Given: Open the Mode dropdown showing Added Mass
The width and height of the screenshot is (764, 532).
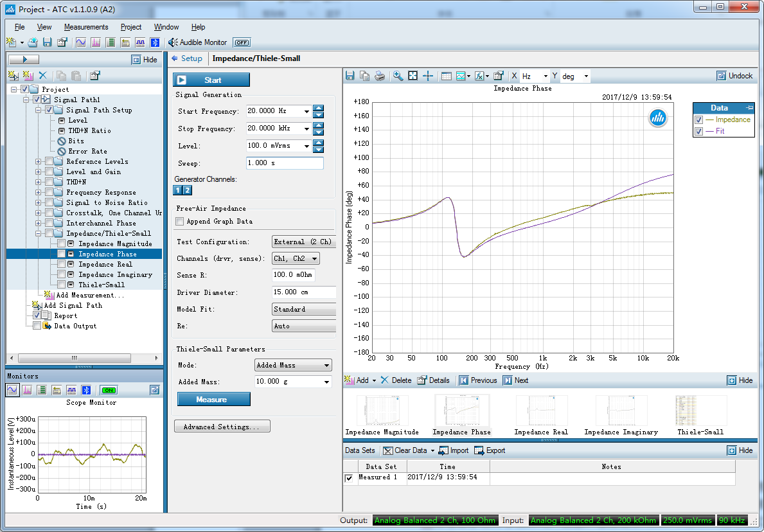Looking at the screenshot, I should [x=293, y=366].
